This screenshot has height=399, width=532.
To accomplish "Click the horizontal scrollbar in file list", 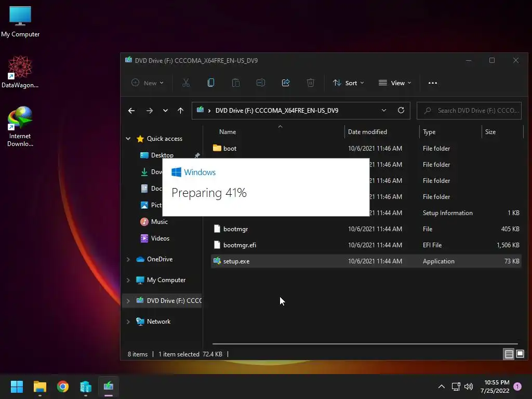I will coord(365,344).
